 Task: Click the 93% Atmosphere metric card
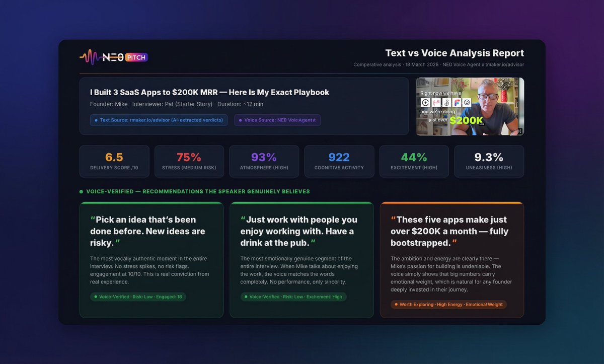click(x=264, y=161)
